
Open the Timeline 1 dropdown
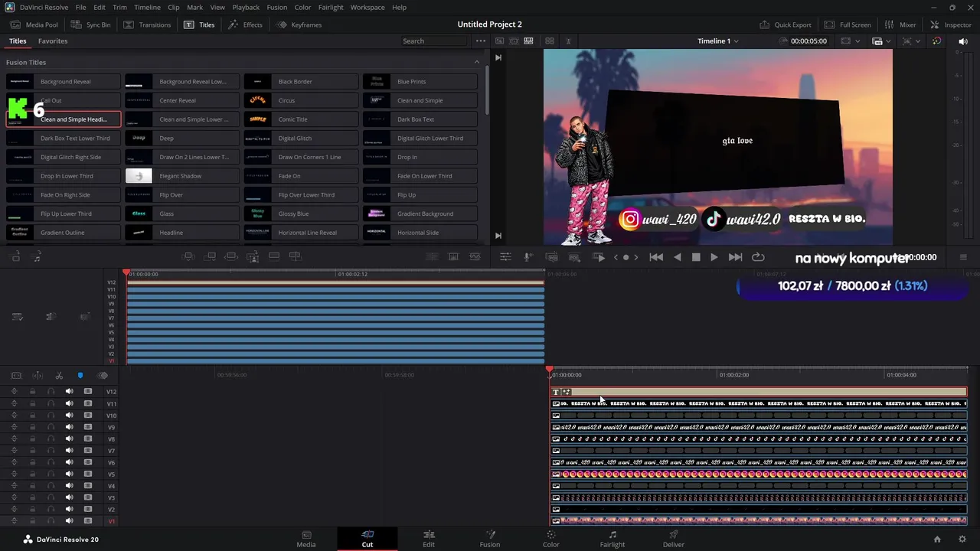[x=717, y=41]
